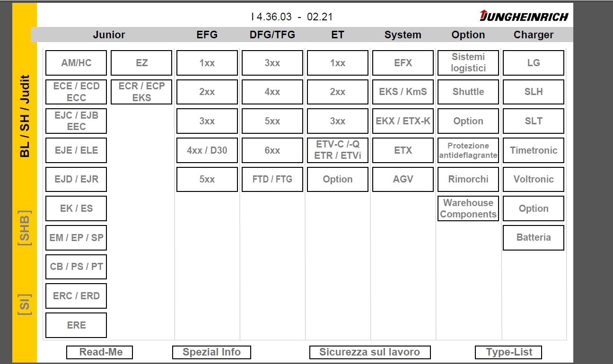Open the AM/HC Junior category
The image size is (613, 364).
[76, 63]
